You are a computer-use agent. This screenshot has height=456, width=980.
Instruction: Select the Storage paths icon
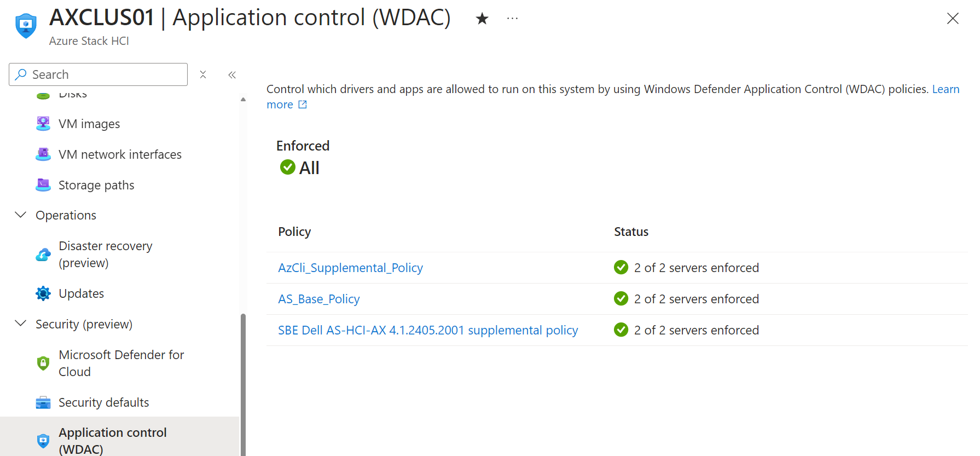(43, 184)
